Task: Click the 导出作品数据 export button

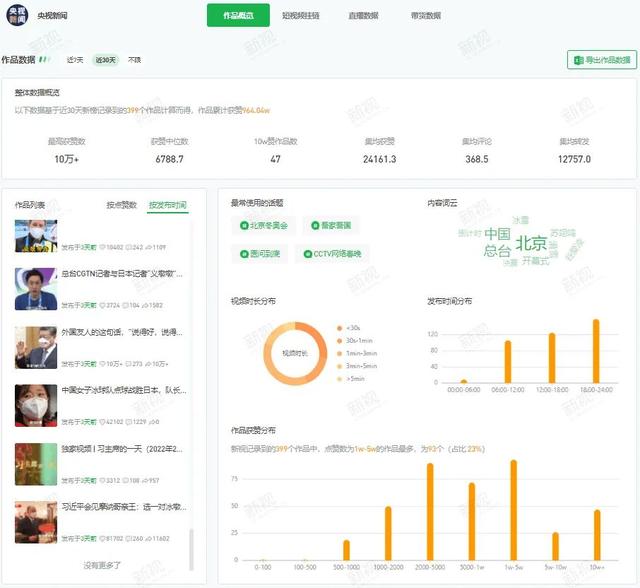Action: [601, 61]
